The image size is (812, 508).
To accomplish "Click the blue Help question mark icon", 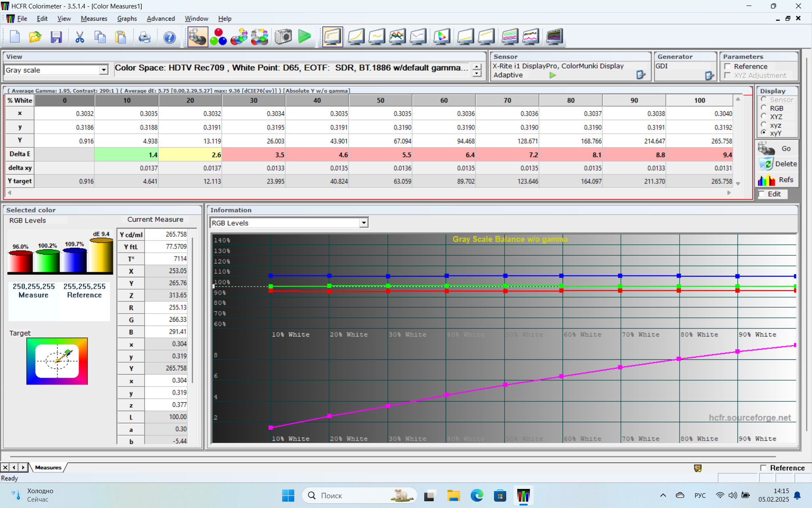I will point(169,37).
